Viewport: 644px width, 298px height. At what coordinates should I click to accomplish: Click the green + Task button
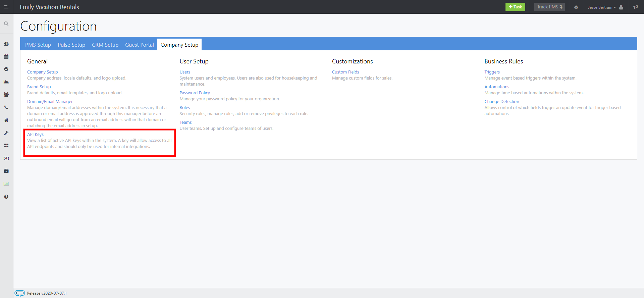pos(515,7)
